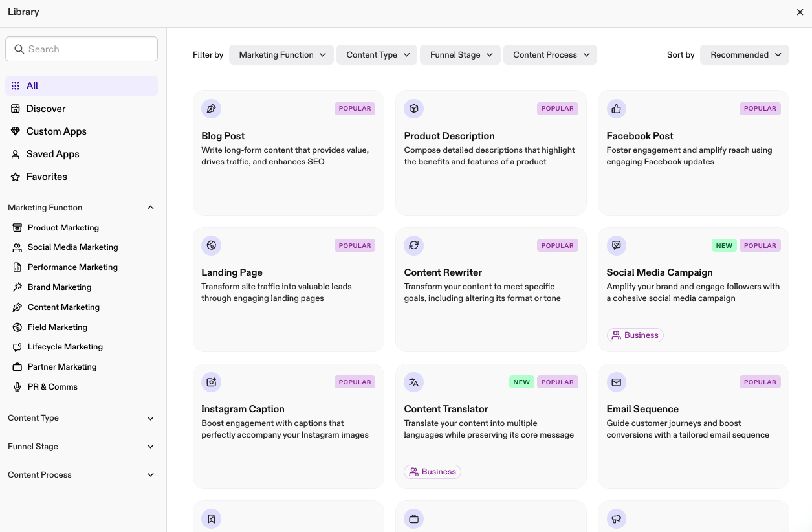Click into the Search field

82,49
